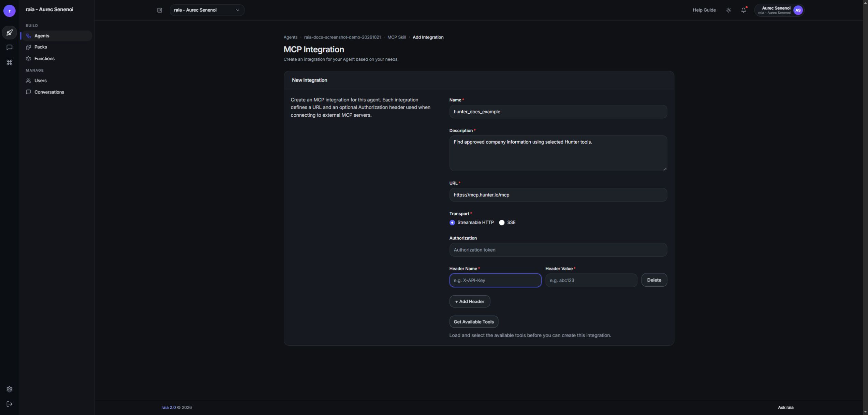Viewport: 868px width, 415px height.
Task: Click the Get Available Tools button
Action: tap(474, 322)
